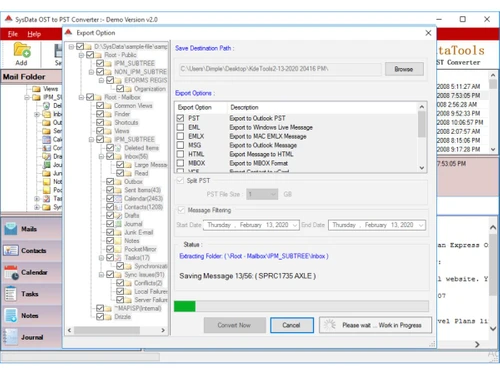This screenshot has width=500, height=375.
Task: Open the Tasks section icon
Action: (x=10, y=294)
